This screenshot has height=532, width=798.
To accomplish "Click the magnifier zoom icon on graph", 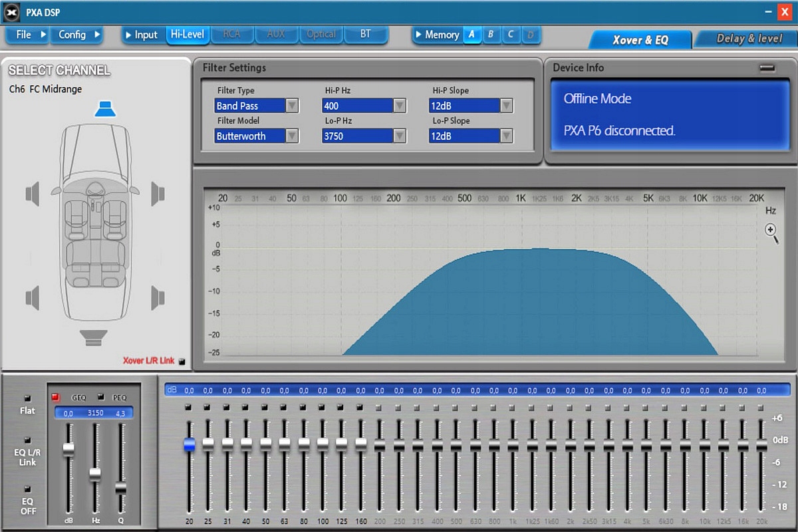I will coord(771,231).
